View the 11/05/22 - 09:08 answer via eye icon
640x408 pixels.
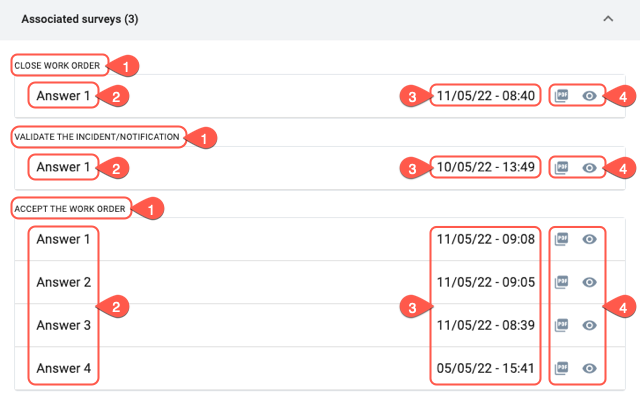589,239
